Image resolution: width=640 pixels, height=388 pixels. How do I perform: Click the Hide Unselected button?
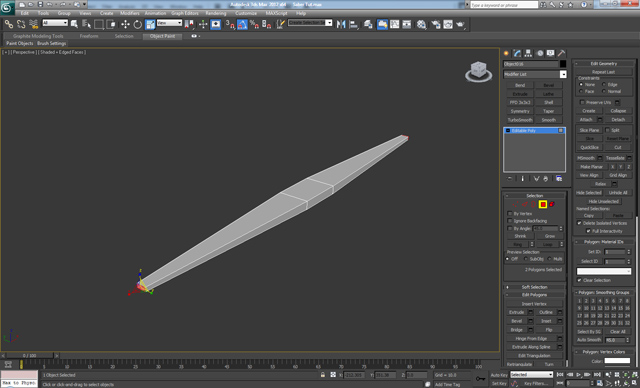(604, 202)
